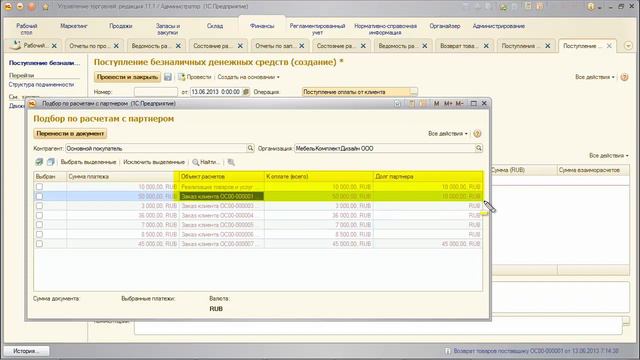Image resolution: width=640 pixels, height=360 pixels.
Task: Close the Отчеты по про... tab
Action: click(116, 46)
